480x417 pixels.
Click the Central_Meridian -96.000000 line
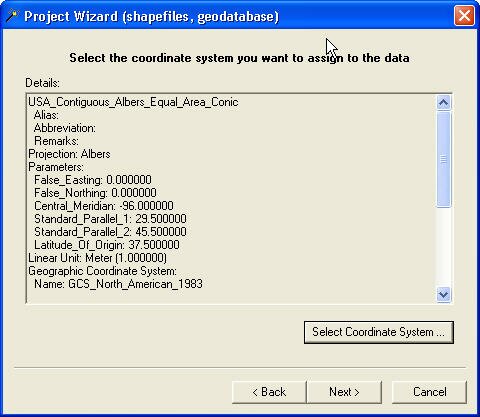[x=104, y=206]
